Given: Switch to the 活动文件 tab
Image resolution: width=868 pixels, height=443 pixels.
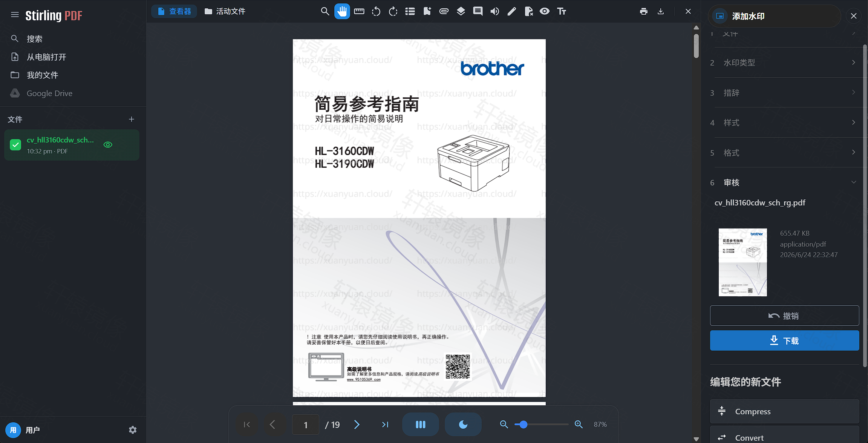Looking at the screenshot, I should pyautogui.click(x=225, y=11).
